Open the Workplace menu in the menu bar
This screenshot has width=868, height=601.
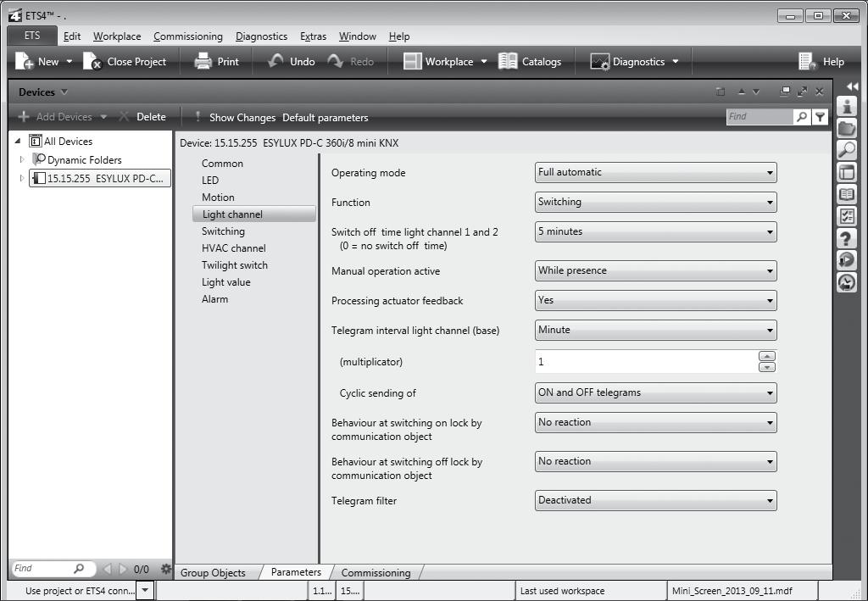click(x=117, y=36)
